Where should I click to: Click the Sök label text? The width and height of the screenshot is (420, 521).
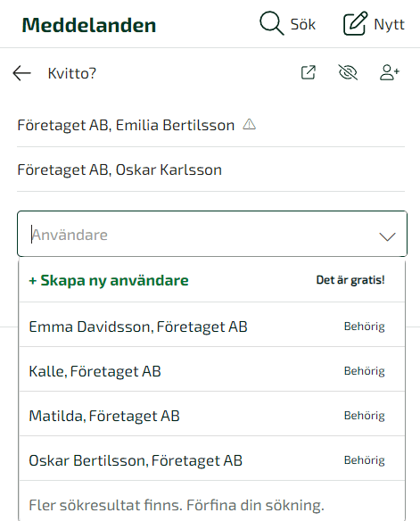pos(303,24)
